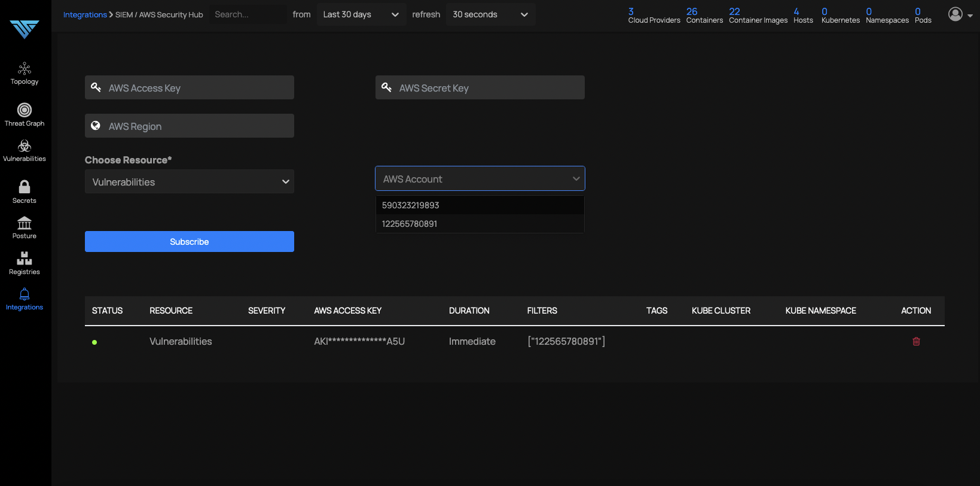Open the 30 seconds refresh interval dropdown

[490, 14]
